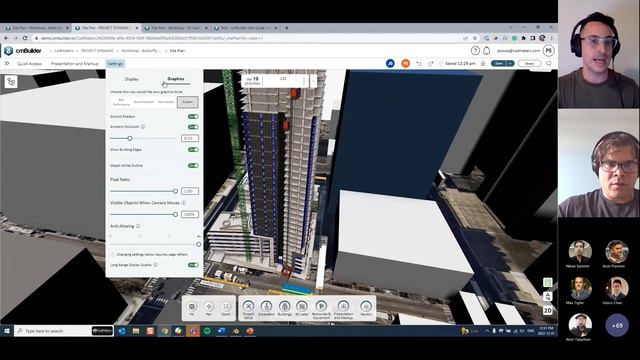Select the Pan navigation tool

coord(209,308)
